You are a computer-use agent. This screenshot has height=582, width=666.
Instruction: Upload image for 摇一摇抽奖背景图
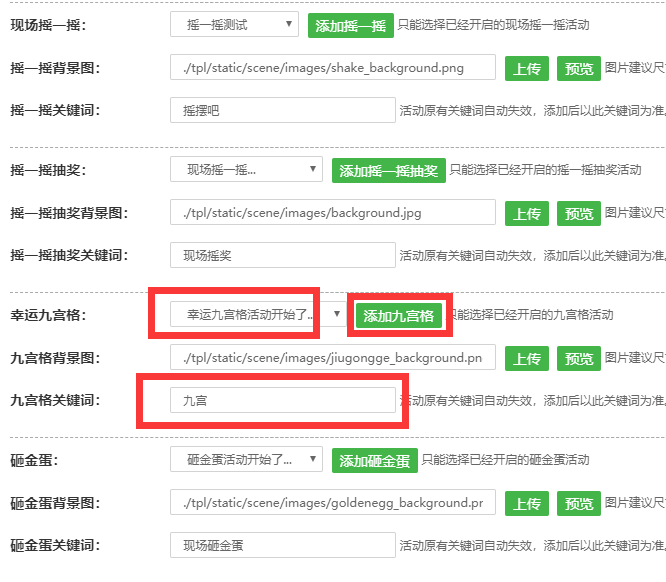click(x=527, y=214)
